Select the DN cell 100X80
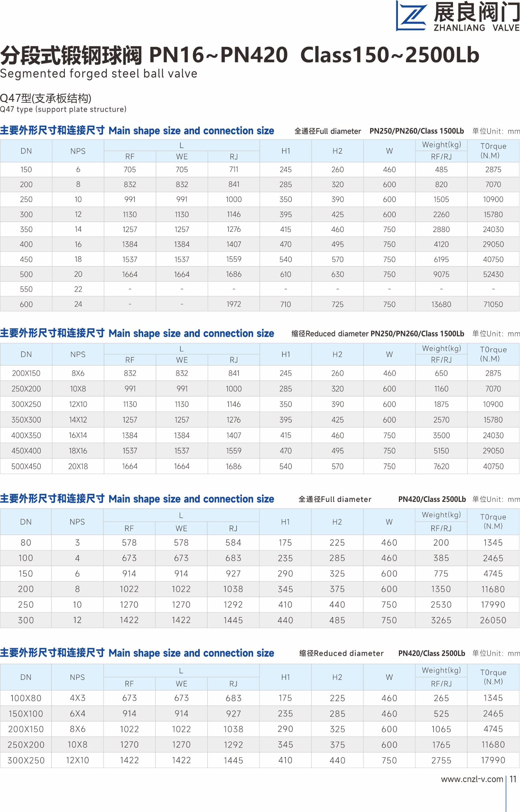Screen dimensions: 520x812 [26, 698]
